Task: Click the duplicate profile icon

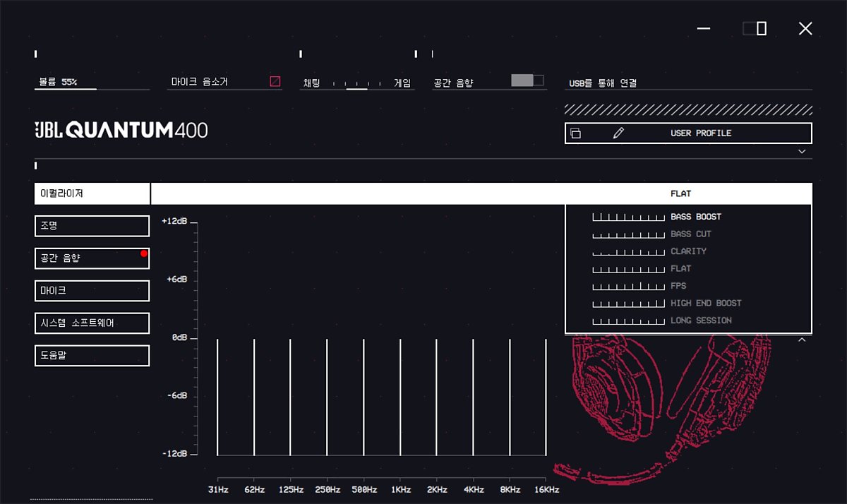Action: click(575, 133)
